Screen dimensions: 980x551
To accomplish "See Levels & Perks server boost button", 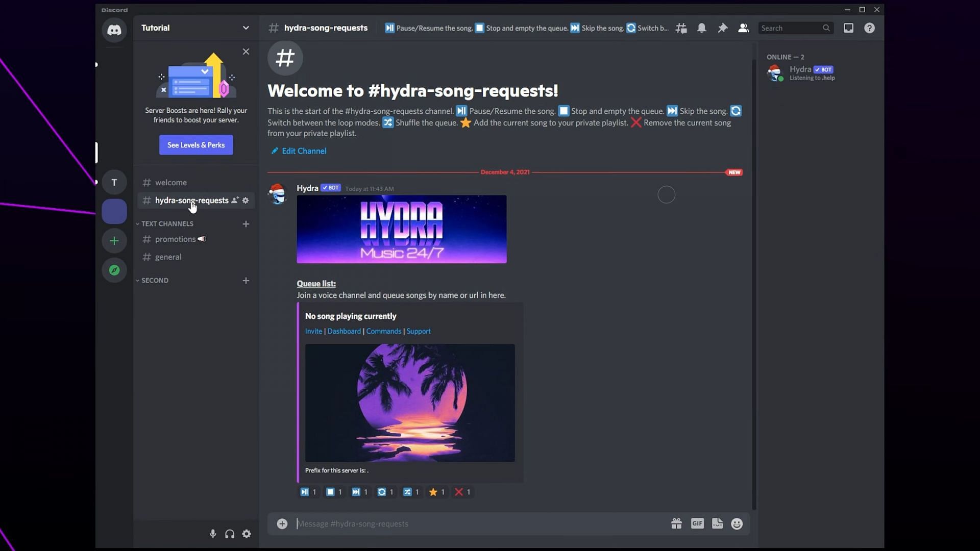I will [196, 145].
